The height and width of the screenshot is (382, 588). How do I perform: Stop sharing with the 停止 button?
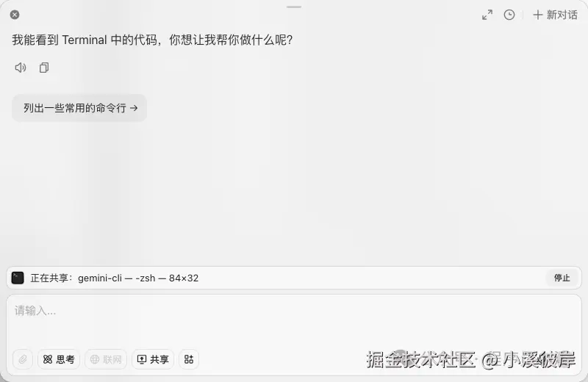coord(562,278)
